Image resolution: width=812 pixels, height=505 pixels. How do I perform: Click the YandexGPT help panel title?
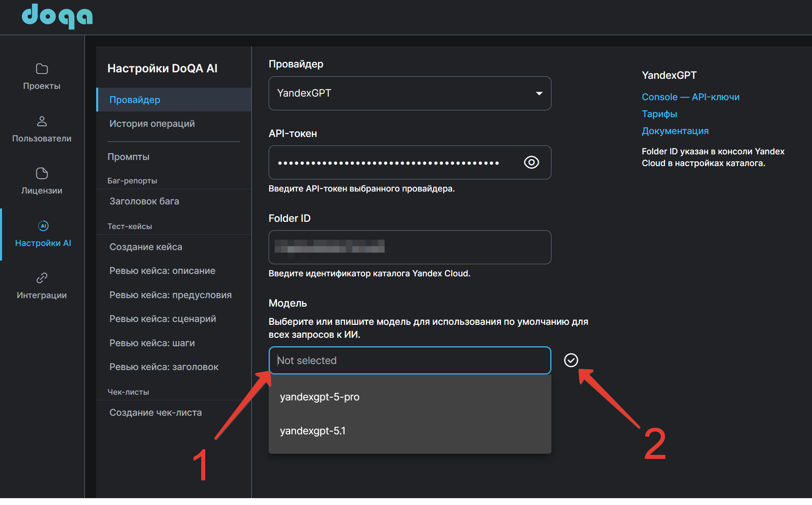[x=669, y=75]
